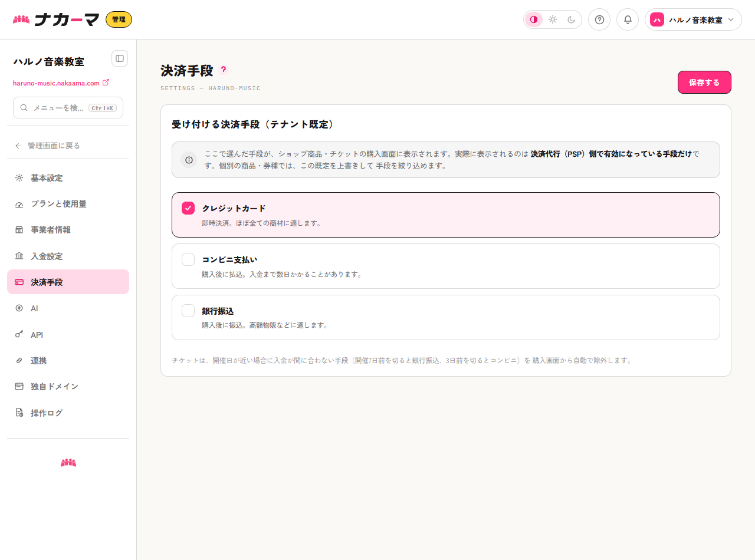Viewport: 755px width, 560px height.
Task: Click the SETTINGS — HARUNO-MUSIC breadcrumb text
Action: [x=211, y=88]
